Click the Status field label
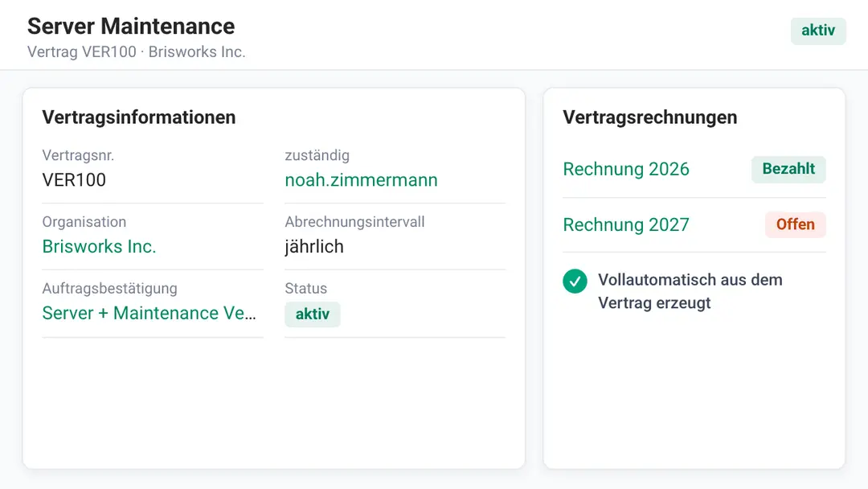 [305, 288]
